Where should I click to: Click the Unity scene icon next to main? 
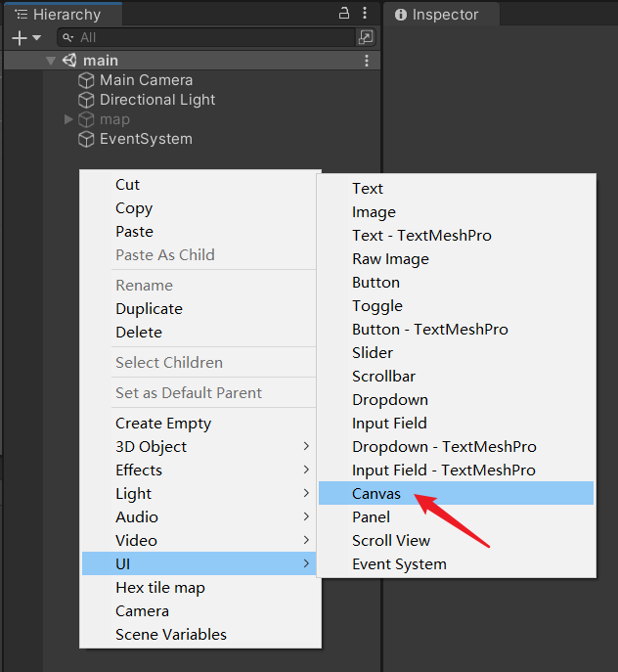[x=69, y=61]
